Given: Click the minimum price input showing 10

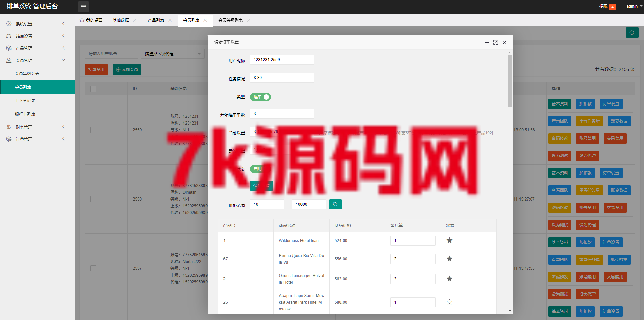Looking at the screenshot, I should 267,204.
